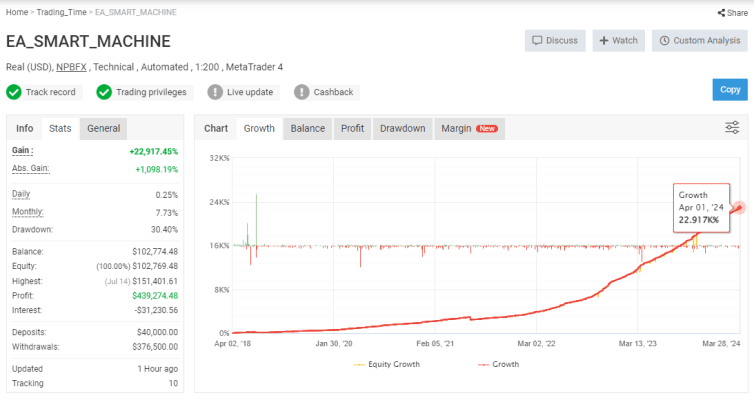Select the Drawdown chart tab

tap(402, 128)
